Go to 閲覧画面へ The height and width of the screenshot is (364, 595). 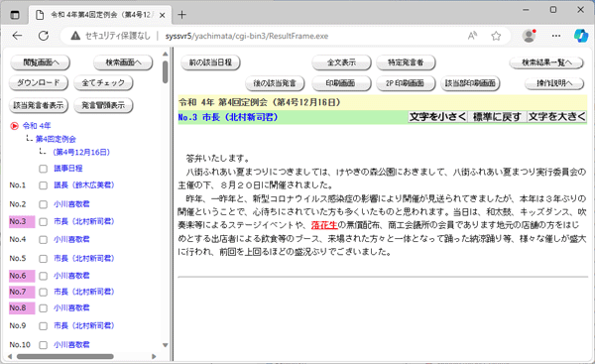pyautogui.click(x=41, y=62)
